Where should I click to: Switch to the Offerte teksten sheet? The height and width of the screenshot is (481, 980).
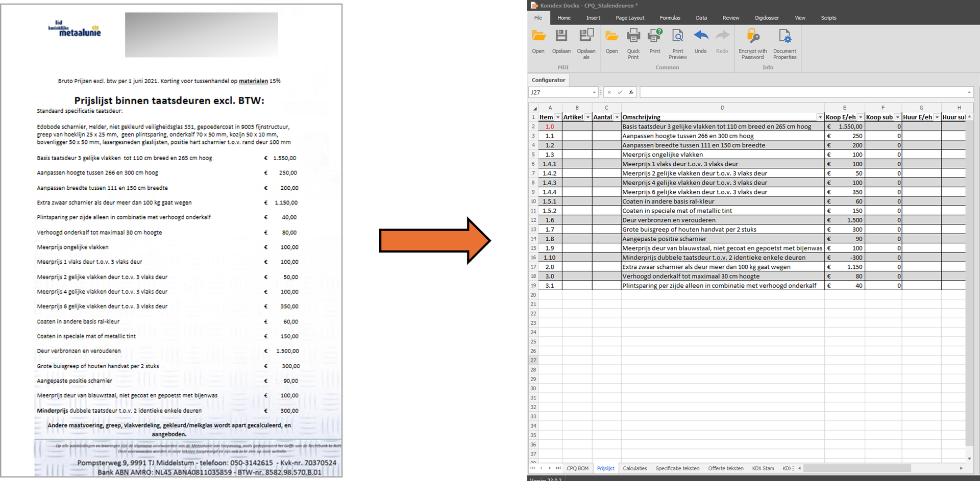725,468
